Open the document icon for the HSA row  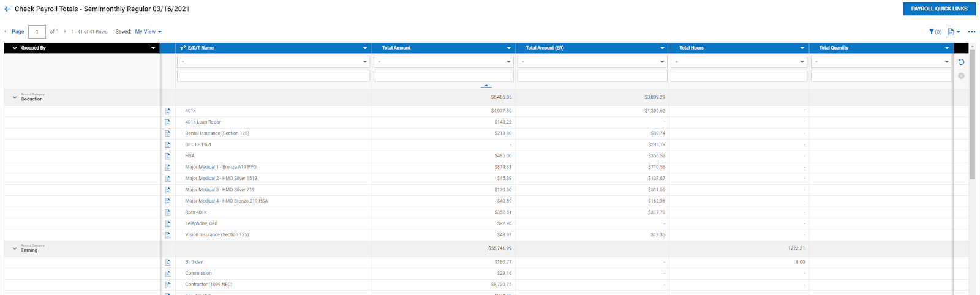click(x=168, y=156)
